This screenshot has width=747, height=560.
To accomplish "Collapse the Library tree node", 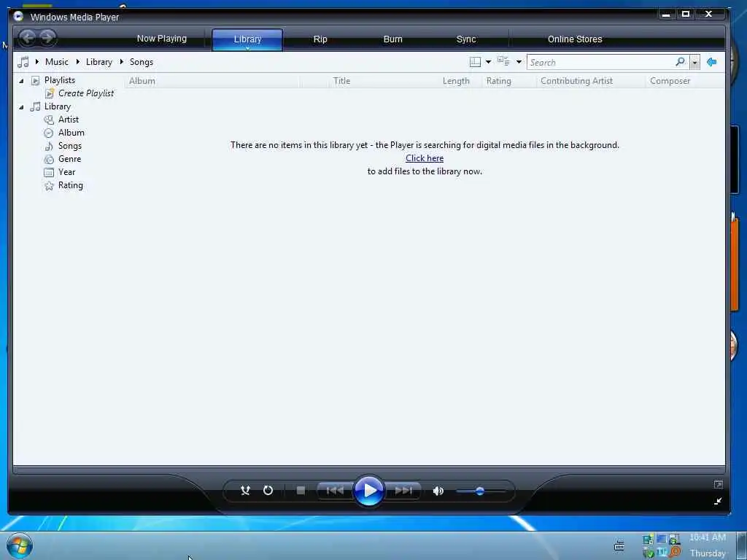I will [x=21, y=108].
